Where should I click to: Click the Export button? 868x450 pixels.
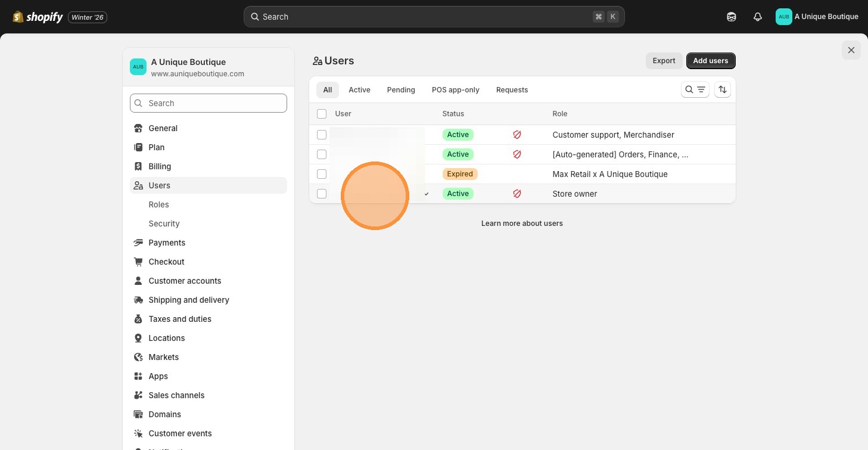pos(664,61)
